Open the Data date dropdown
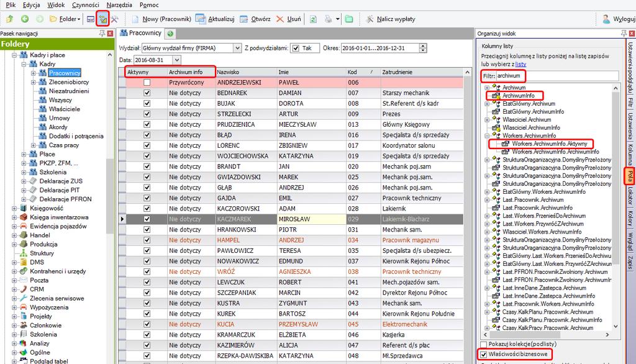636x364 pixels. pyautogui.click(x=177, y=60)
